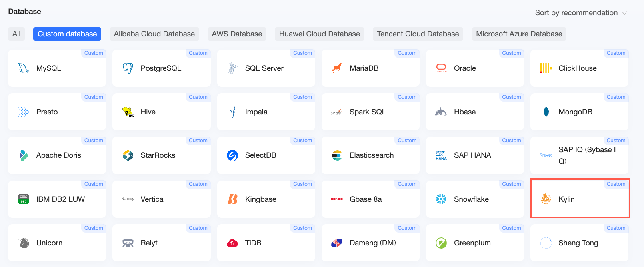Click the Greenplum green icon
644x267 pixels.
(x=441, y=243)
